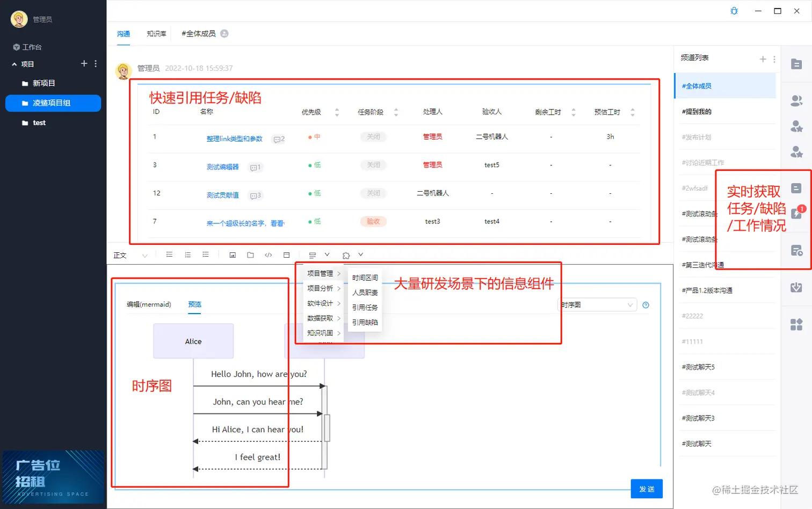Expand the 项目分析 submenu

coord(324,288)
